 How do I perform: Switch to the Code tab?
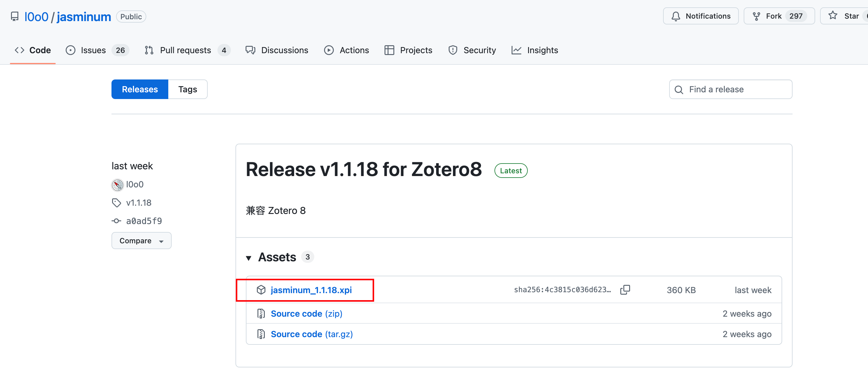click(33, 50)
